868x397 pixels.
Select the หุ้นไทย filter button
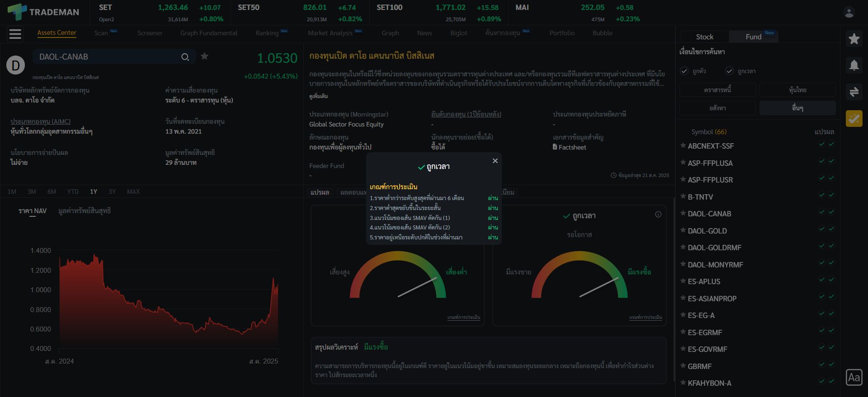797,90
